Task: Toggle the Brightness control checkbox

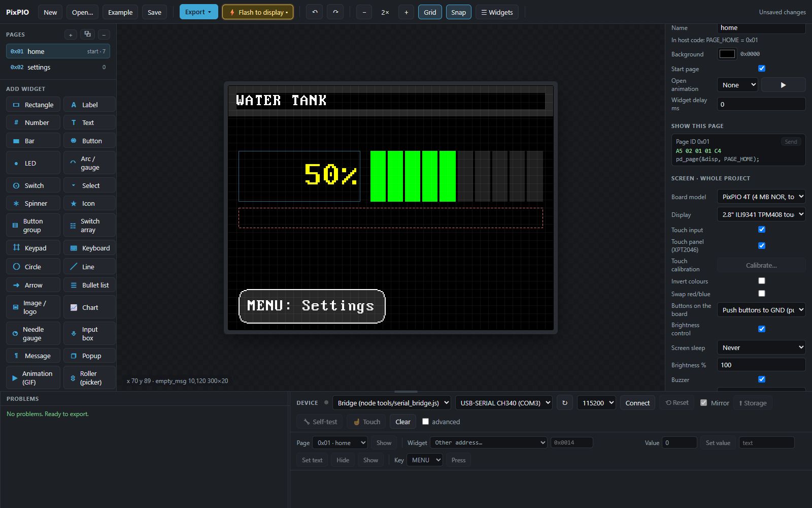Action: pyautogui.click(x=762, y=329)
